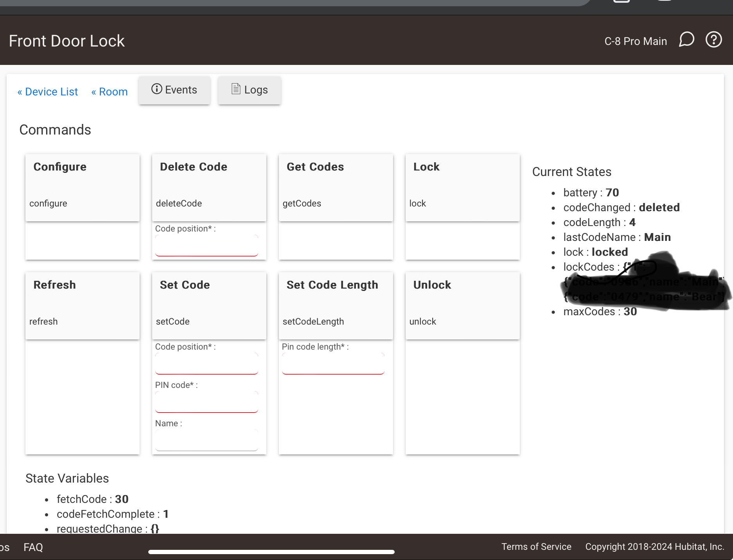Run the Get Codes command
The width and height of the screenshot is (733, 560).
pyautogui.click(x=336, y=188)
